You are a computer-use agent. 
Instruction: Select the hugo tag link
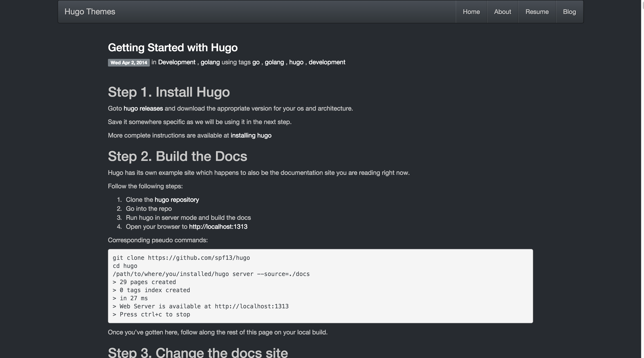(x=296, y=62)
